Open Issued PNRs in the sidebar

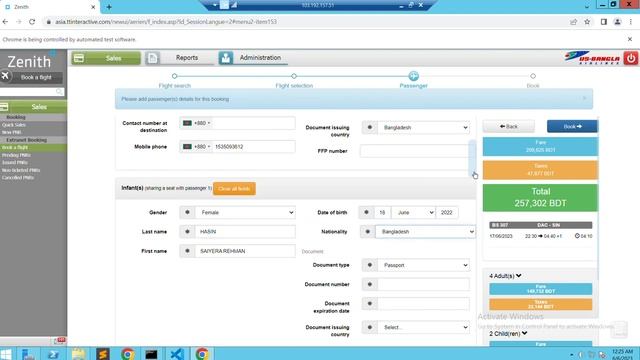15,162
